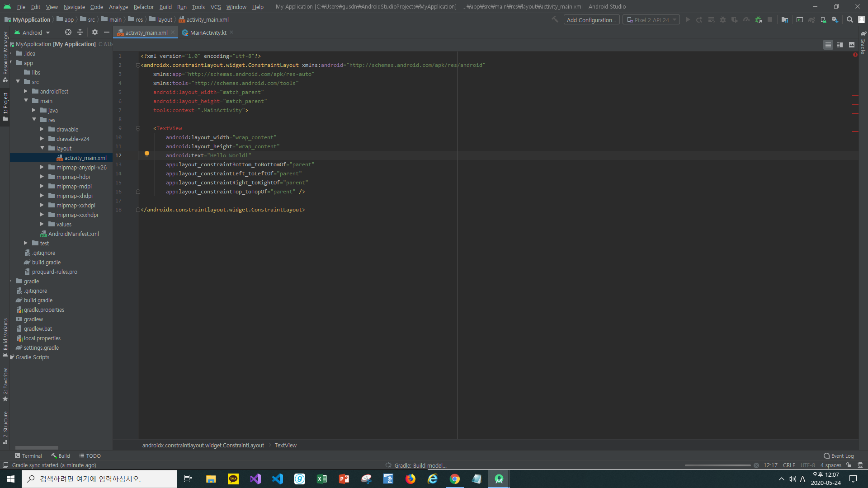Click Add Configuration button
Image resolution: width=868 pixels, height=488 pixels.
(591, 20)
